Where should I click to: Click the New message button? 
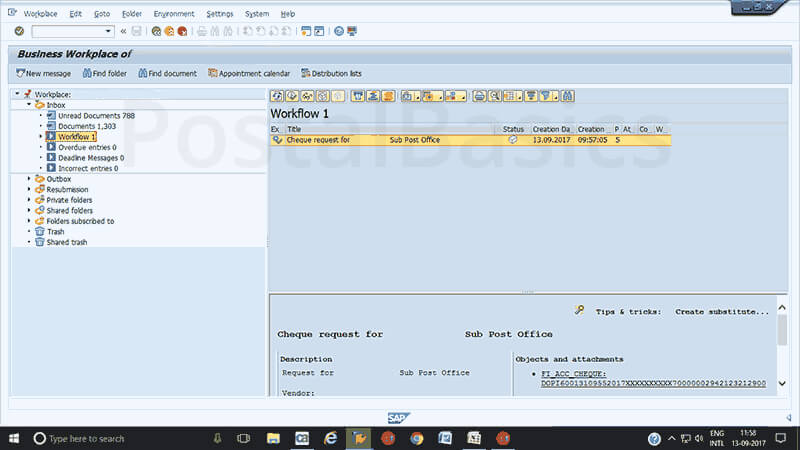42,73
